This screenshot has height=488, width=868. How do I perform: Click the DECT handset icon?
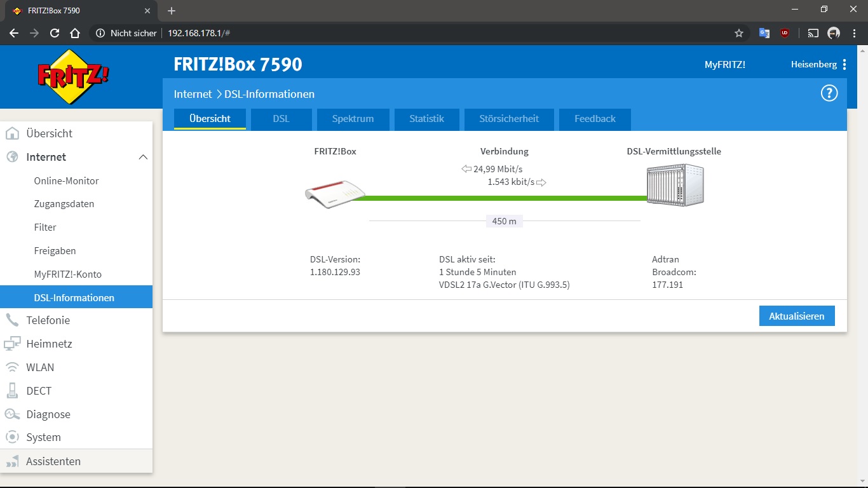pyautogui.click(x=11, y=391)
